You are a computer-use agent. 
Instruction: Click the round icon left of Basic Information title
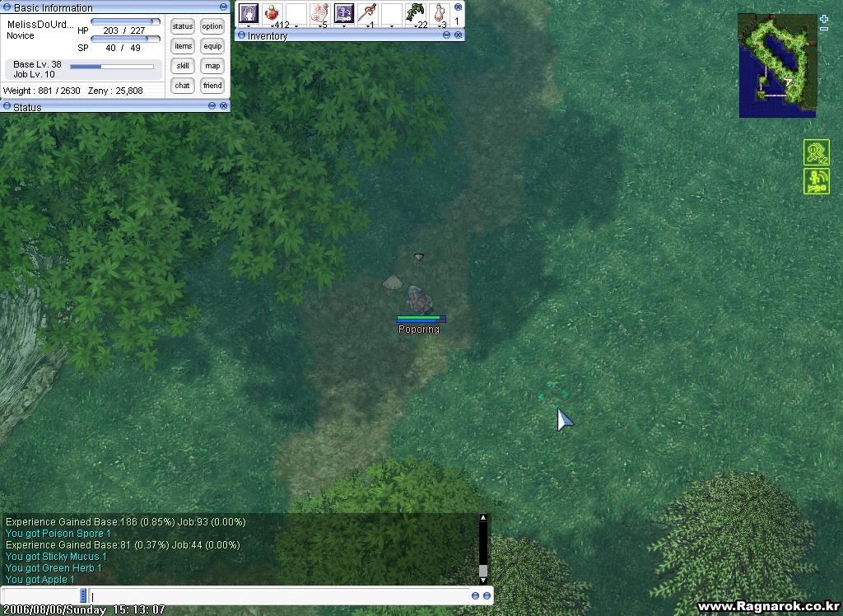(7, 7)
